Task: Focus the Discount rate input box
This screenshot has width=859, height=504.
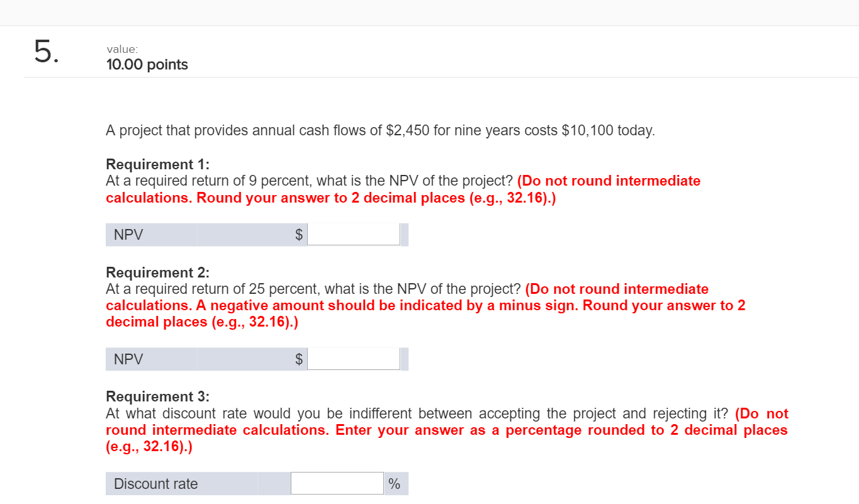Action: click(x=337, y=484)
